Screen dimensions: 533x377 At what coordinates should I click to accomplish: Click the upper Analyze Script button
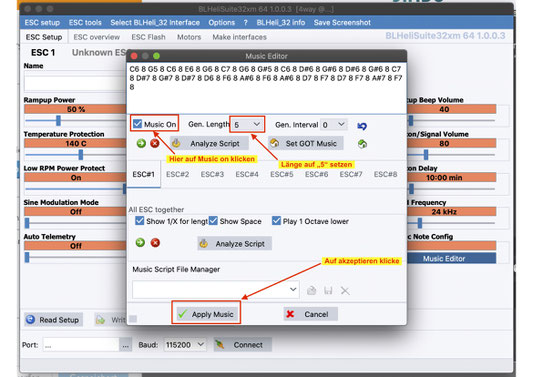(x=209, y=143)
